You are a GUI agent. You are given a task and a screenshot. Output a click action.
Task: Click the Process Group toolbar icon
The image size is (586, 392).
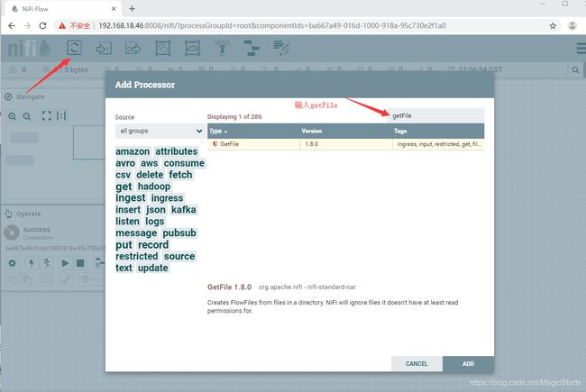[163, 48]
